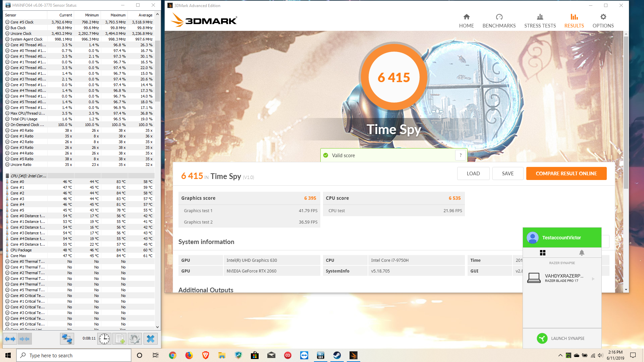The width and height of the screenshot is (644, 362).
Task: Click the taskbar search box
Action: click(x=74, y=355)
